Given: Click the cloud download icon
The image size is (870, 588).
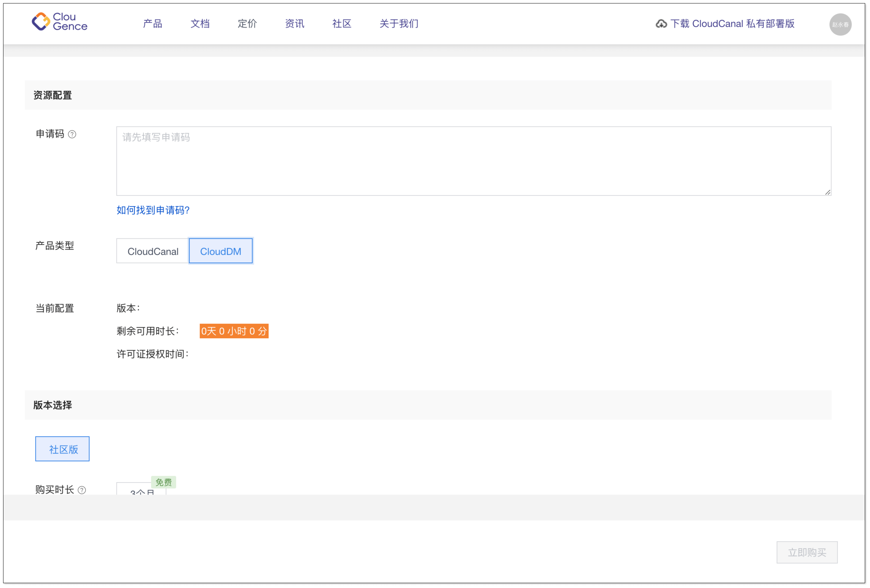Looking at the screenshot, I should click(x=661, y=24).
